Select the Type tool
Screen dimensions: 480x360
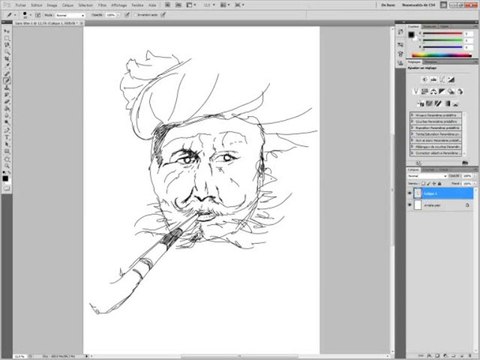(6, 137)
